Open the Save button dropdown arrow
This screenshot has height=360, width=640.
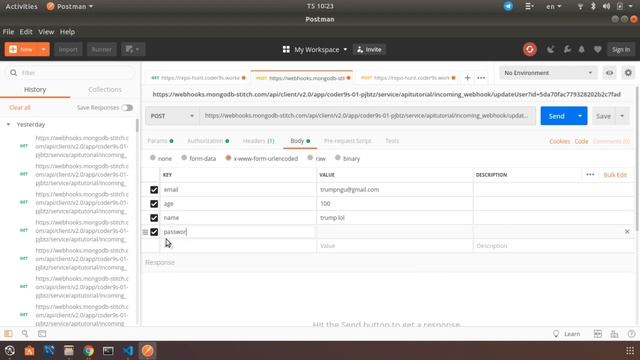pyautogui.click(x=622, y=116)
